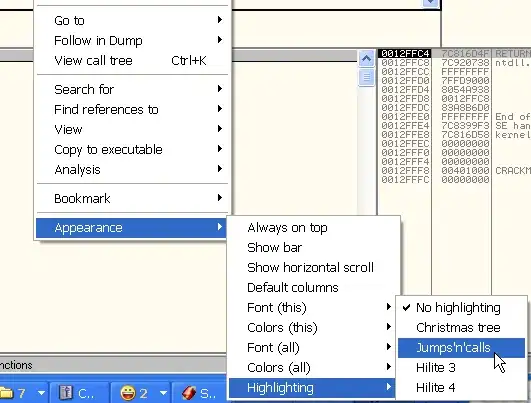
Task: Click View call tree menu entry
Action: (132, 61)
